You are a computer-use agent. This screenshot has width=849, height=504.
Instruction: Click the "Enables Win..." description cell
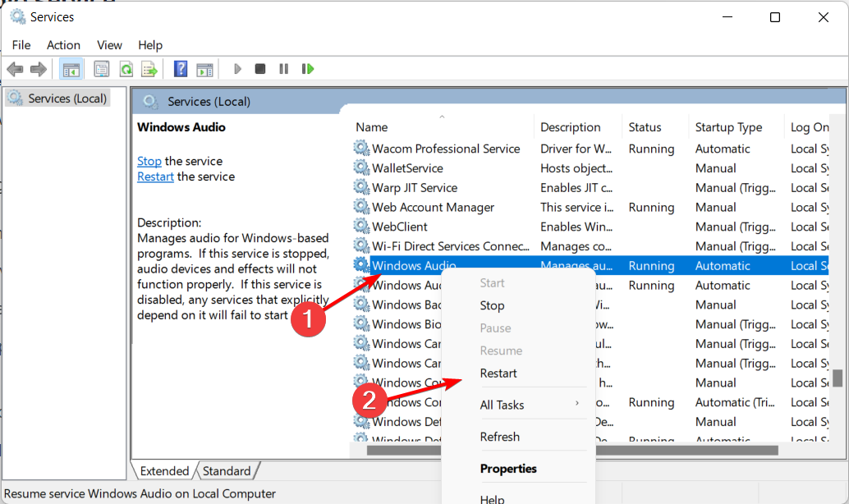tap(576, 227)
